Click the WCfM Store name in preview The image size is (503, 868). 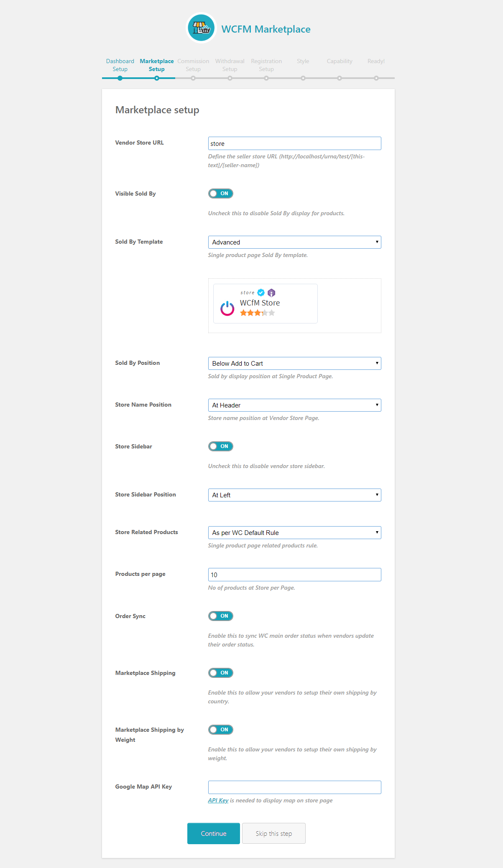(260, 303)
